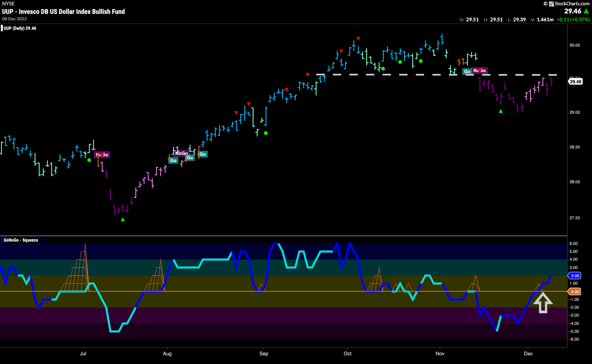592x364 pixels.
Task: Click the GoNoGo - Squeeze indicator label
Action: 21,240
